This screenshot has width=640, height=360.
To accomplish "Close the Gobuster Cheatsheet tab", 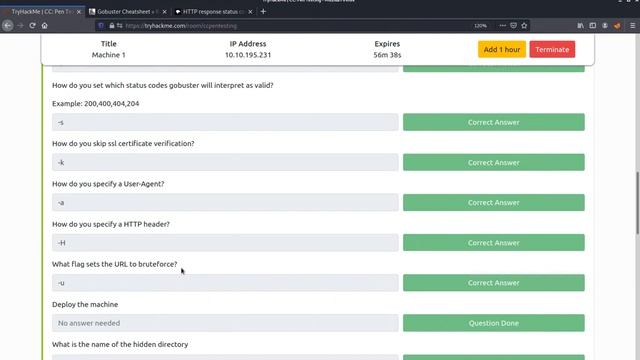I will tap(164, 12).
